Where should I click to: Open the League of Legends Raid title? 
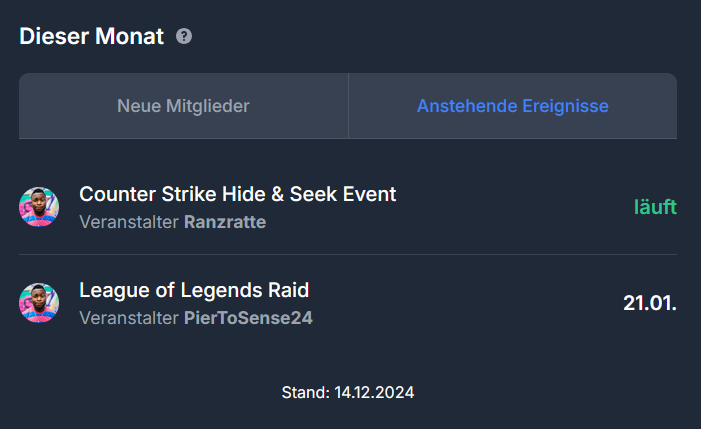coord(194,290)
